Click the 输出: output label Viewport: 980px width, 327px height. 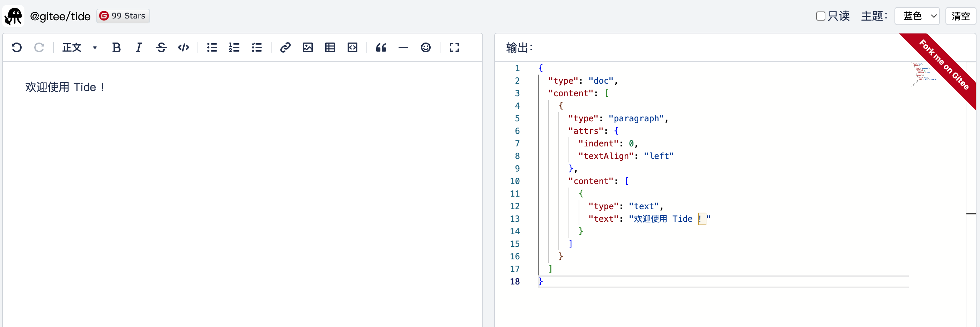[519, 48]
